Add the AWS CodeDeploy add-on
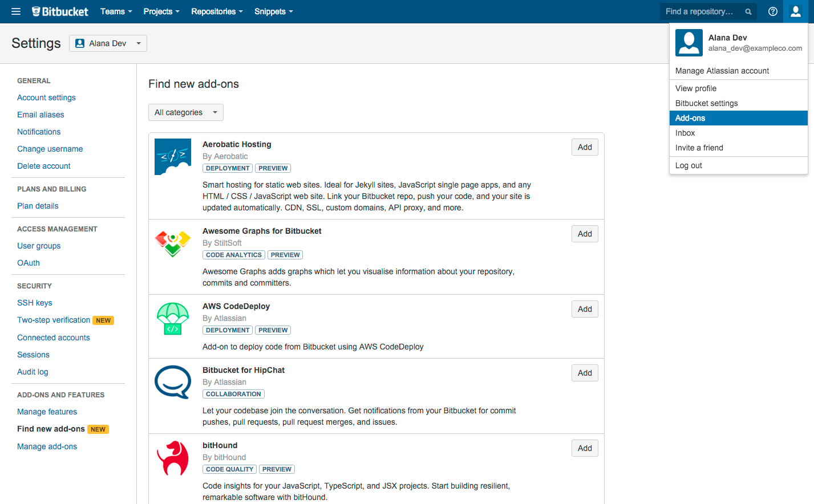The image size is (814, 504). (584, 308)
